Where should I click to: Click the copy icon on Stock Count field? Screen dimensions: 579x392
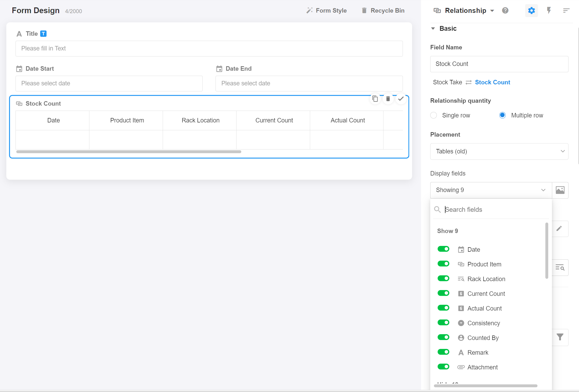[375, 99]
